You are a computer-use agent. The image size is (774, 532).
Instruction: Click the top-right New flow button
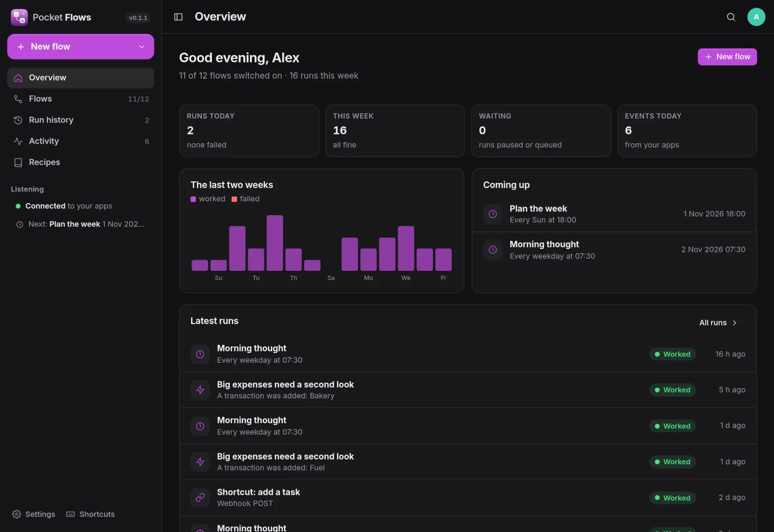coord(727,57)
